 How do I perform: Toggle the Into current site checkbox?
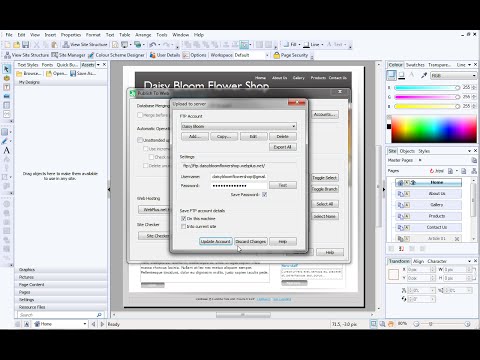pos(183,226)
